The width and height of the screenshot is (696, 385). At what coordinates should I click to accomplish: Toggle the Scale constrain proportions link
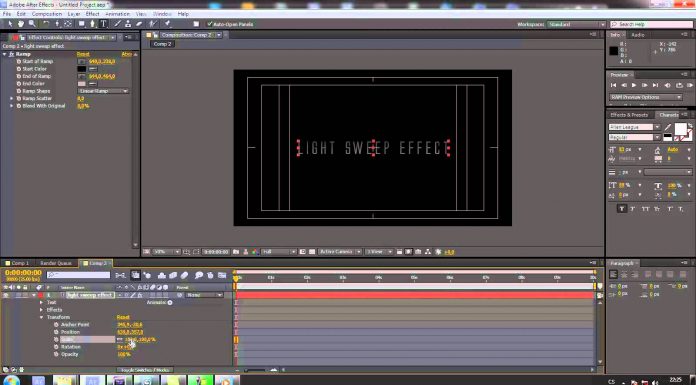click(x=119, y=340)
